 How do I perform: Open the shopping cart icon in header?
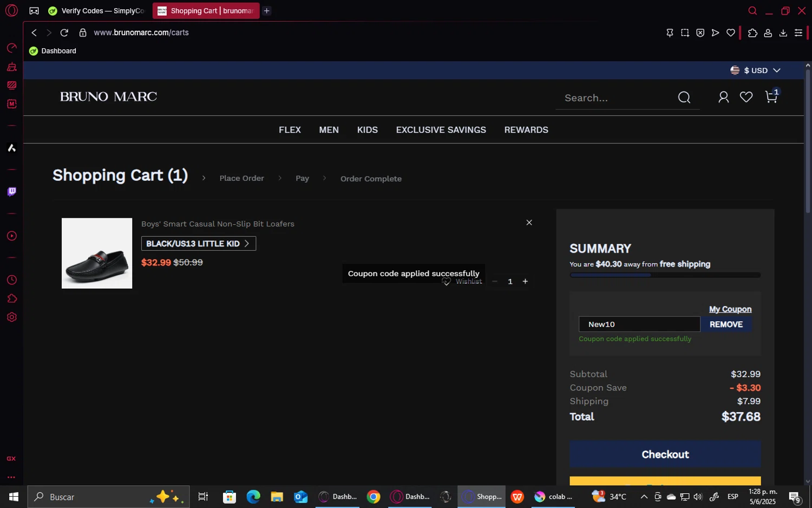(771, 97)
